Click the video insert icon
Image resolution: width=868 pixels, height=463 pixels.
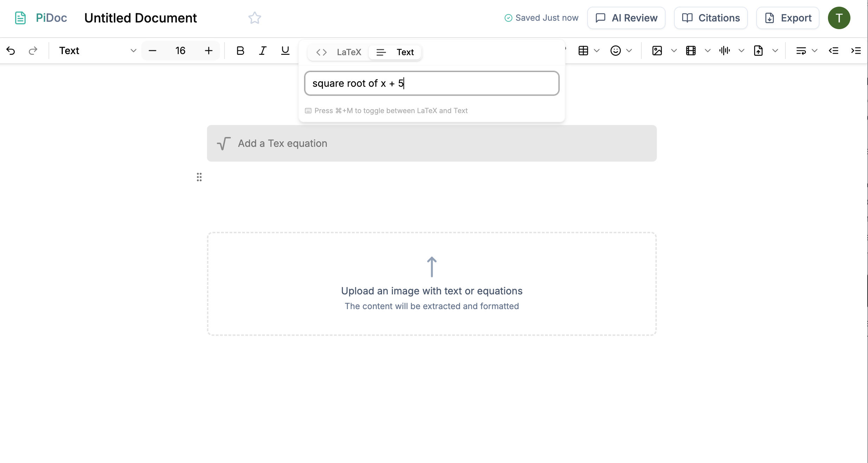point(690,51)
